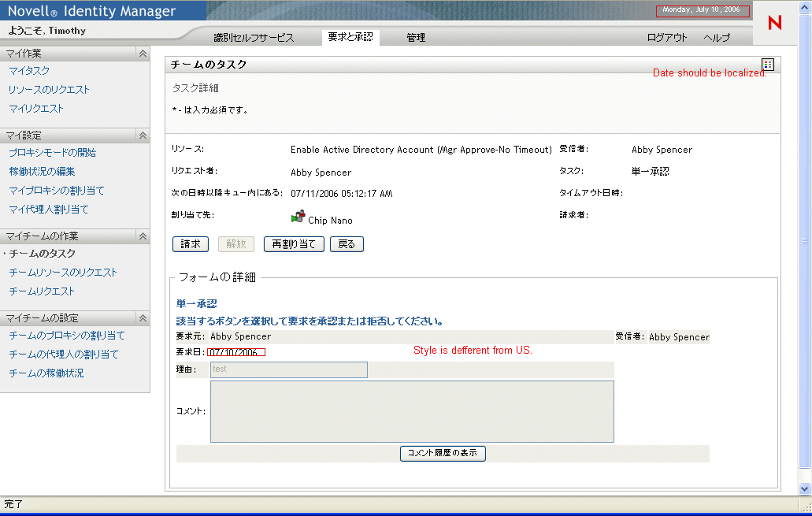Open チームリソースのリクエスト
812x516 pixels.
pyautogui.click(x=63, y=272)
